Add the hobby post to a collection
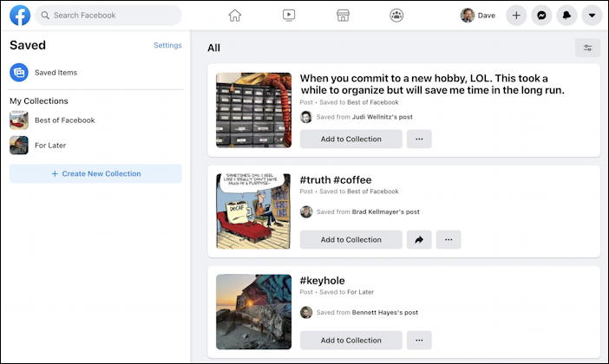This screenshot has width=609, height=364. click(x=351, y=139)
